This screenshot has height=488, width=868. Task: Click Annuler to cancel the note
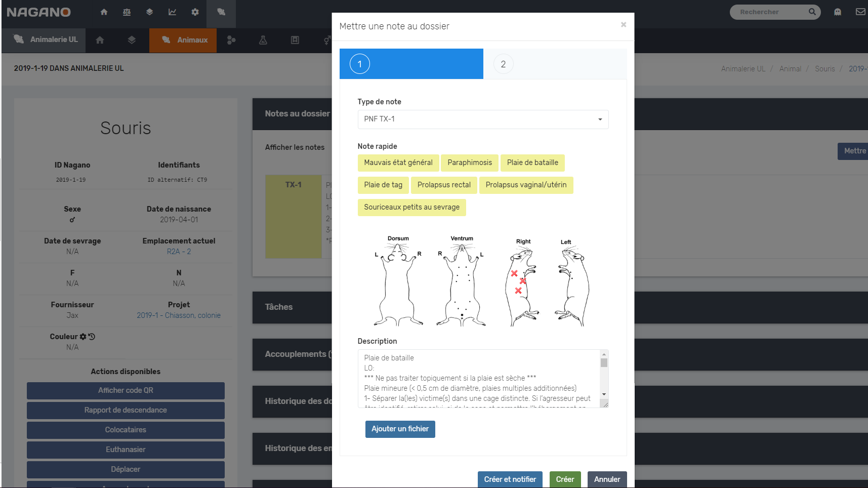[607, 479]
